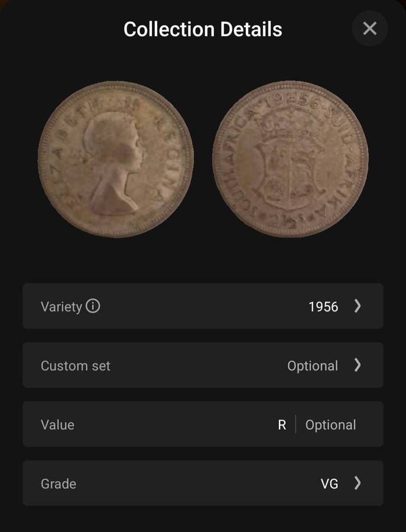Click the info icon beside Variety
Image resolution: width=406 pixels, height=532 pixels.
[x=93, y=306]
